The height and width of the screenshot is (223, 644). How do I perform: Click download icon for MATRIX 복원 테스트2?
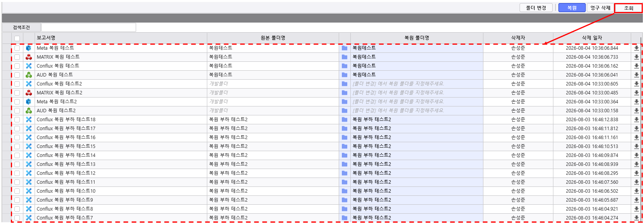(x=636, y=93)
